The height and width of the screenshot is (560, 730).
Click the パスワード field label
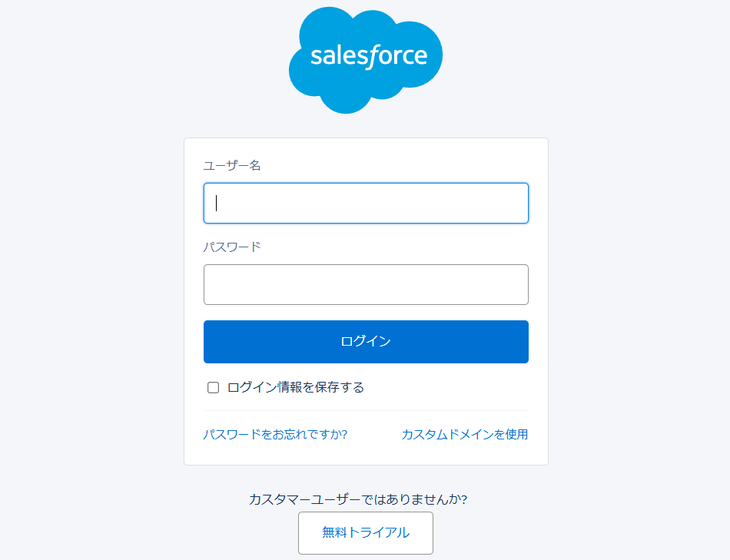(x=232, y=247)
